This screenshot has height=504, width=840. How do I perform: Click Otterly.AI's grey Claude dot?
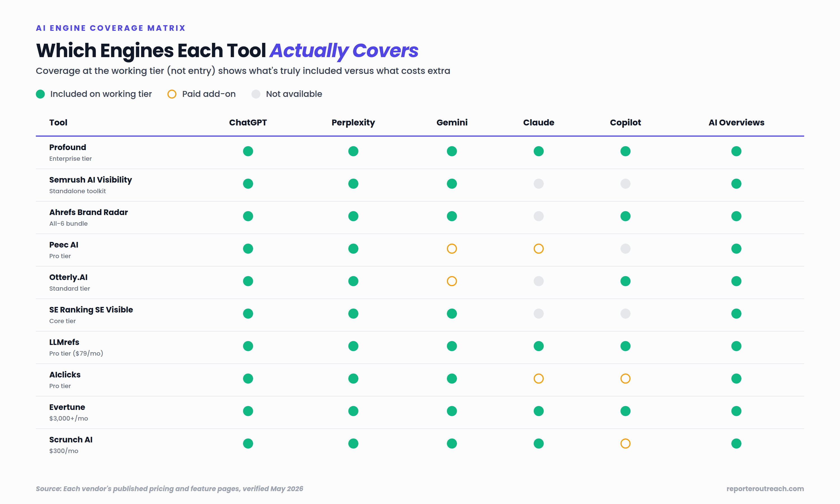click(538, 281)
